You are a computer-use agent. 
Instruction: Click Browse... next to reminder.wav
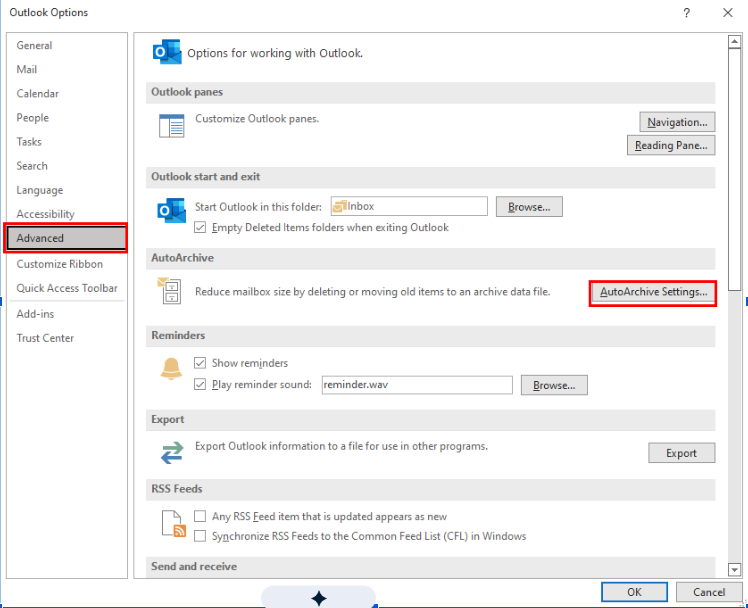(x=554, y=385)
